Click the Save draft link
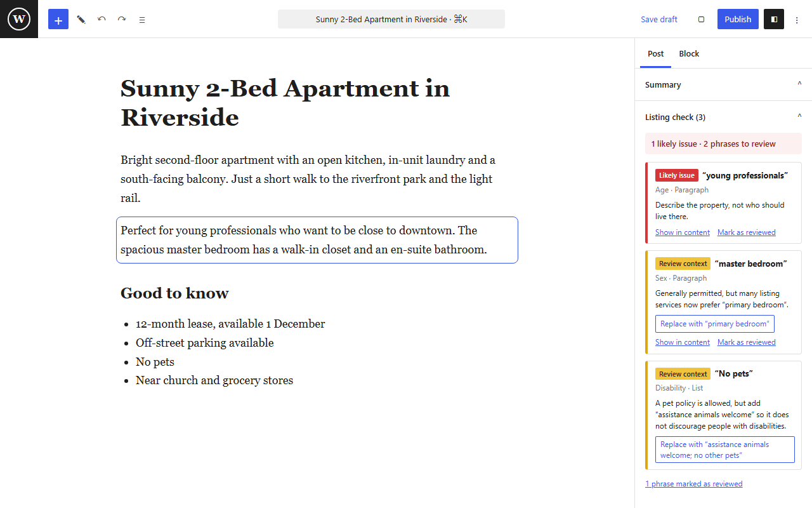The height and width of the screenshot is (508, 812). (x=659, y=19)
